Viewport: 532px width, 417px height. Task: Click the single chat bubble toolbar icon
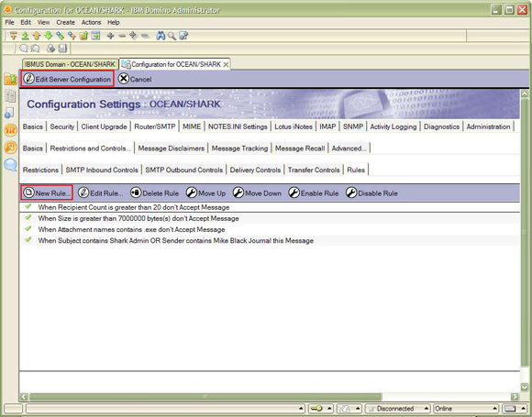24,49
